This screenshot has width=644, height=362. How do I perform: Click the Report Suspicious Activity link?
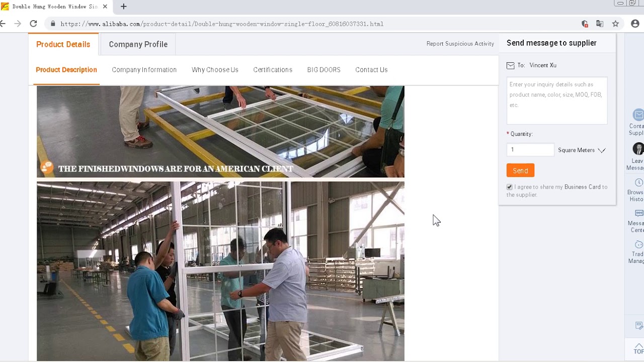click(x=460, y=44)
